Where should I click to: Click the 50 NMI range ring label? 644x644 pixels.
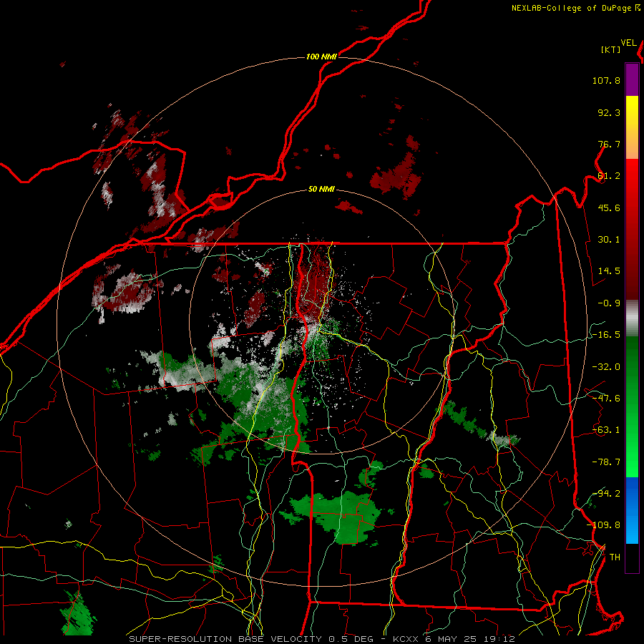point(321,190)
